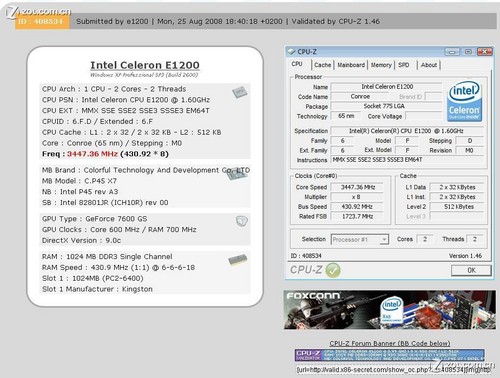Click the GPU Type : GeForce 7600 GS line

95,219
